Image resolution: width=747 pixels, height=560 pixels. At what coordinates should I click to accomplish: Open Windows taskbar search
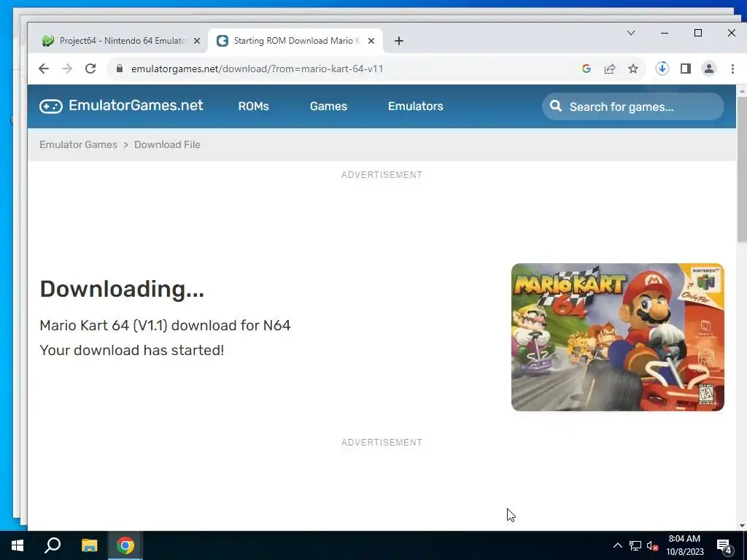[53, 545]
